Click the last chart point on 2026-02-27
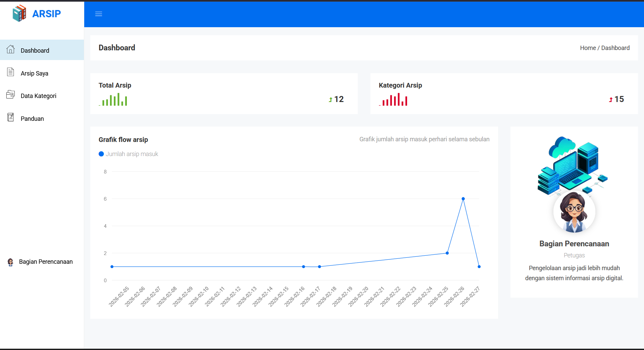 [479, 267]
